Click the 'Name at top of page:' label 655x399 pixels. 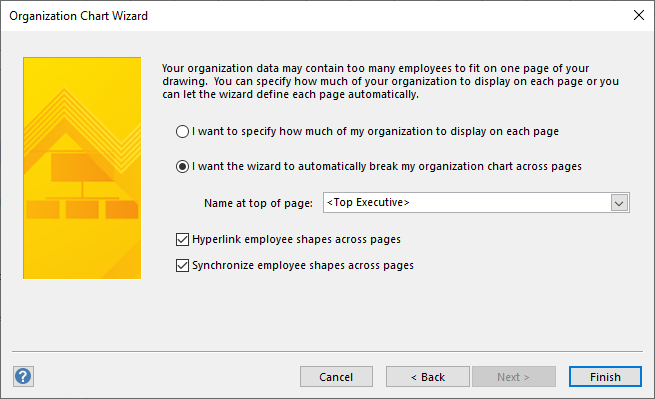coord(258,203)
